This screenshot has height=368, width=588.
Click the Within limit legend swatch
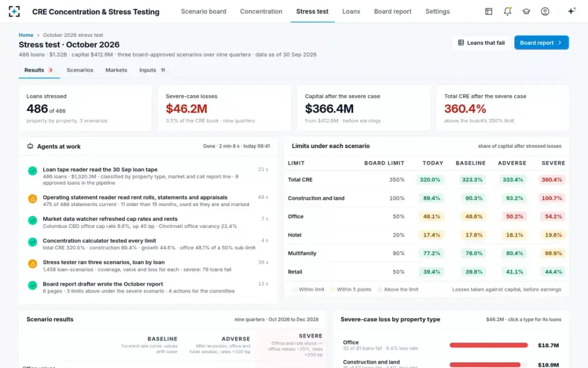294,289
